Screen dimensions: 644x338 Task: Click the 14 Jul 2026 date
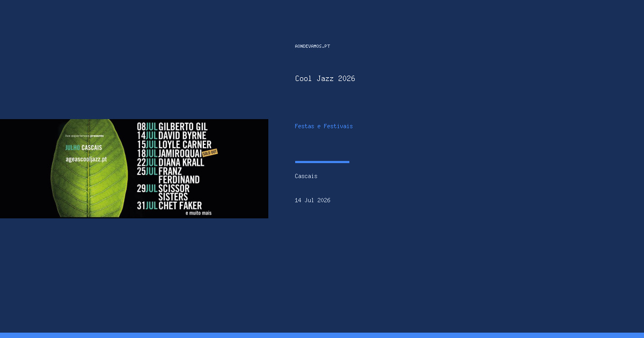(312, 200)
